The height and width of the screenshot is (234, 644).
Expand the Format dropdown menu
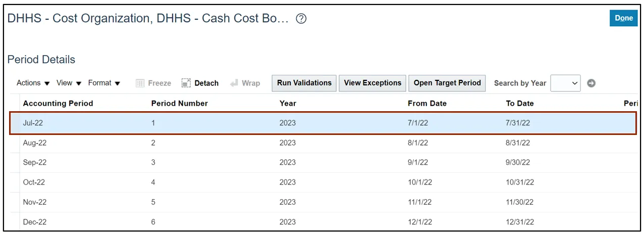104,83
